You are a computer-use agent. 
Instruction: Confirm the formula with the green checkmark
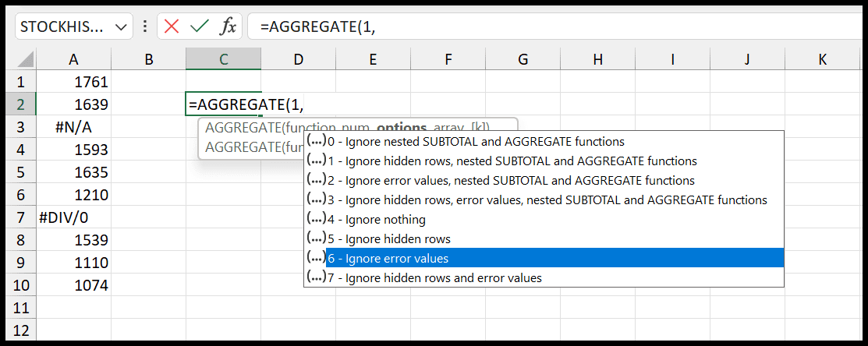point(199,26)
